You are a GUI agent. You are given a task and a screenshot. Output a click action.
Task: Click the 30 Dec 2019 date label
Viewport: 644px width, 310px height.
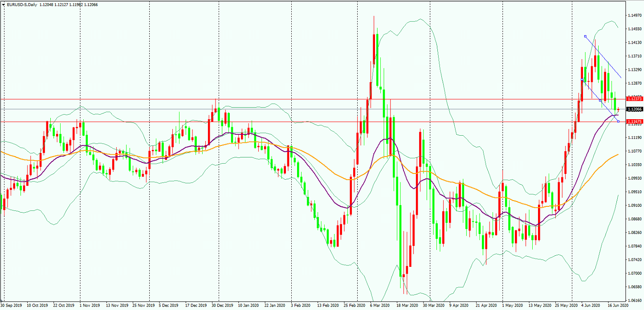[x=222, y=306]
